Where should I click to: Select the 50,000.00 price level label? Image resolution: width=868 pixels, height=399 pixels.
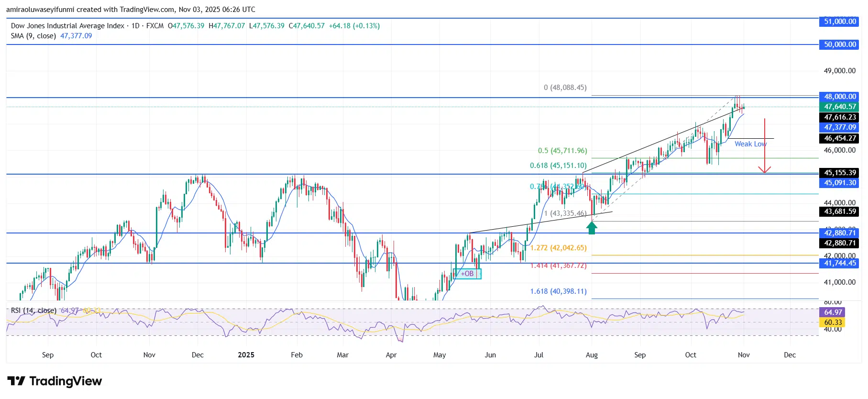840,44
